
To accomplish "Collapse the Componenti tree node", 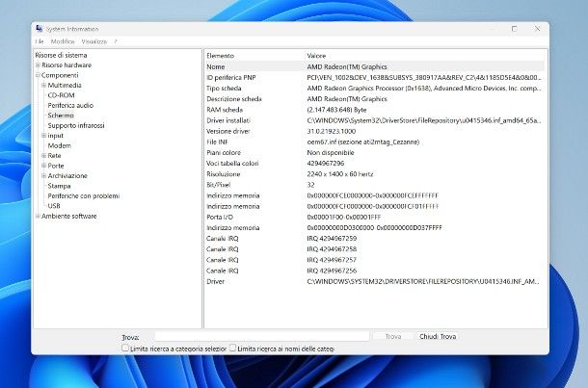I will pyautogui.click(x=38, y=75).
